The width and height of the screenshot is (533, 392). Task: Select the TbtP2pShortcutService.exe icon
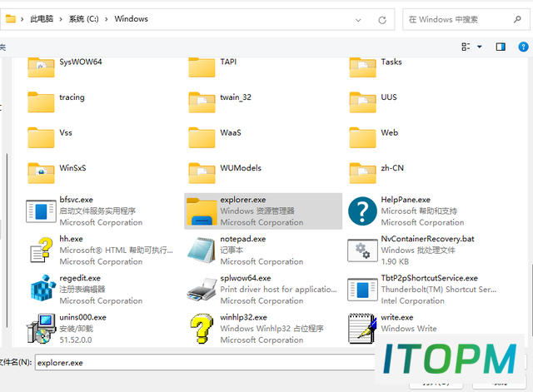coord(363,290)
